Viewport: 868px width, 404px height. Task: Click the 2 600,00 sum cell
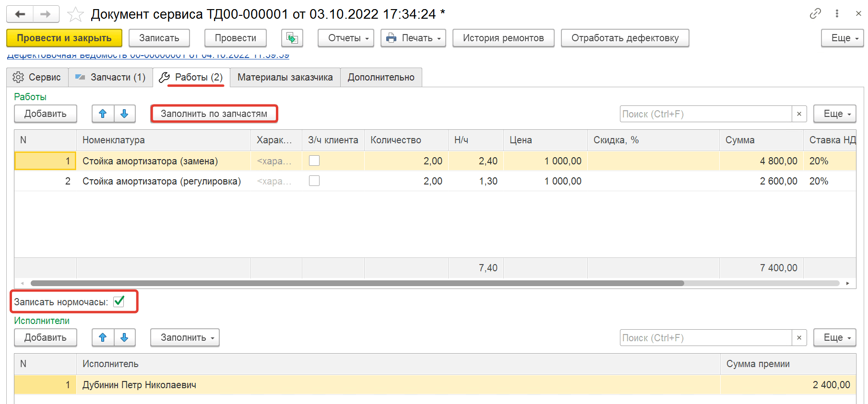tap(761, 181)
